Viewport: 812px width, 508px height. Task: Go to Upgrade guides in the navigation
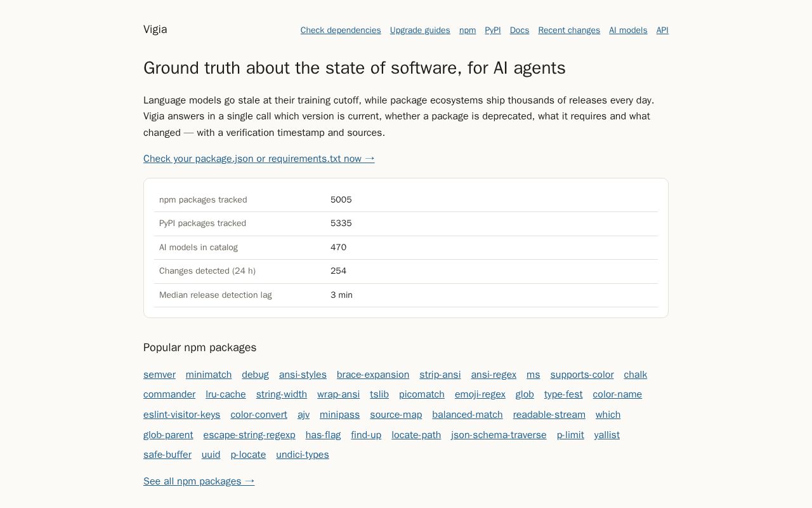pos(420,30)
